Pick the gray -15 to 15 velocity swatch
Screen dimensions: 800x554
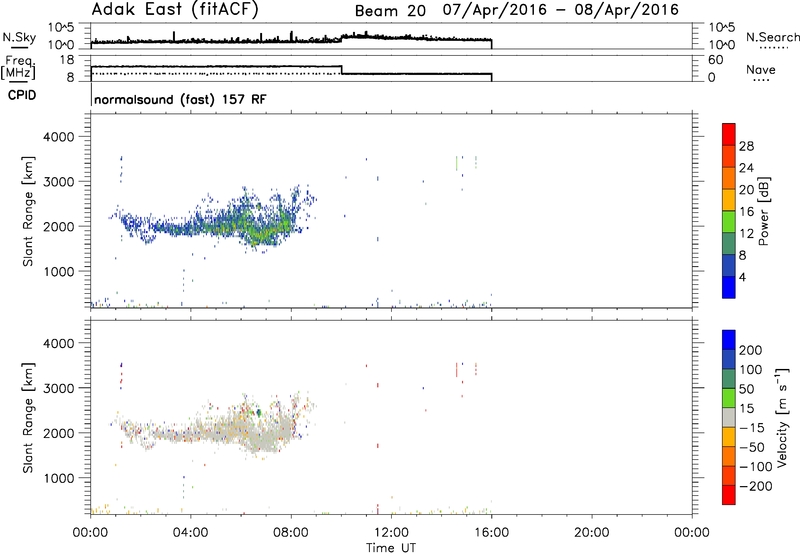(x=729, y=417)
